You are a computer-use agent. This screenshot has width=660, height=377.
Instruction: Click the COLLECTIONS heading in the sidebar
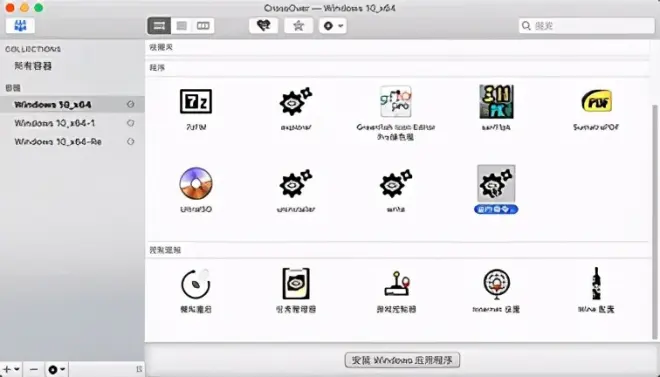pyautogui.click(x=33, y=49)
